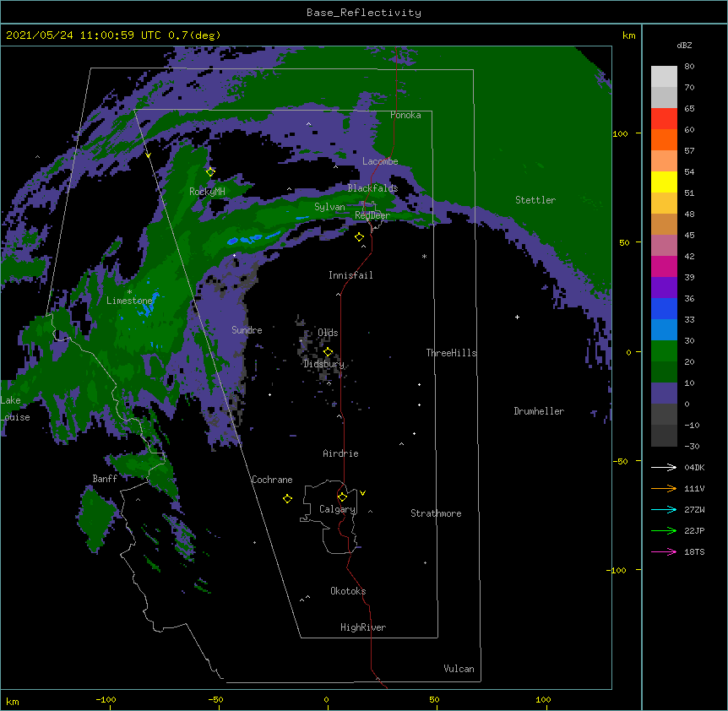Image resolution: width=728 pixels, height=711 pixels.
Task: Click the Blackfalds label
Action: click(372, 188)
